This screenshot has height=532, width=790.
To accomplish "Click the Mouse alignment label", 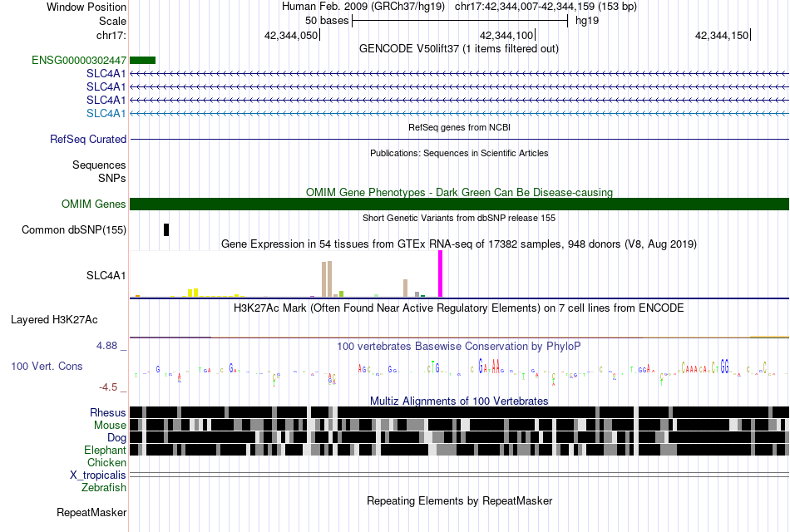I will [x=110, y=426].
